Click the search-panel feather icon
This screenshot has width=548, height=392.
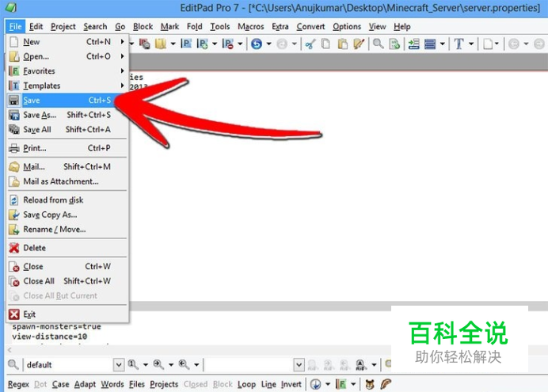pyautogui.click(x=386, y=384)
